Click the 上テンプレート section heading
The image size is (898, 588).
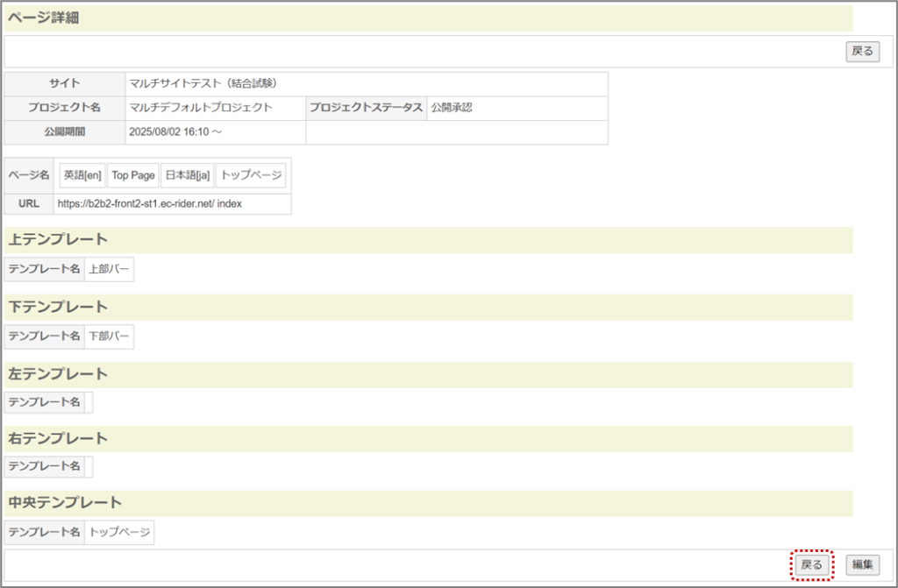pos(58,240)
